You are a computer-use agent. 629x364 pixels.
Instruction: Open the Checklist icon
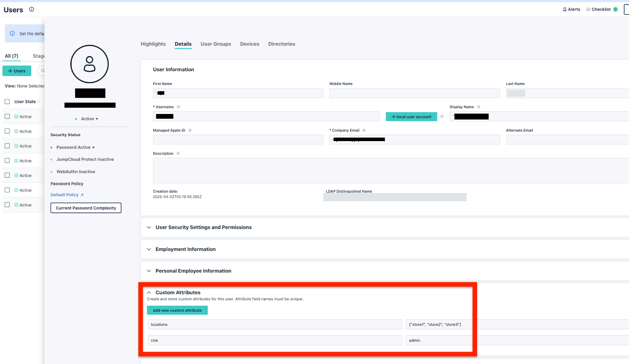[x=589, y=9]
